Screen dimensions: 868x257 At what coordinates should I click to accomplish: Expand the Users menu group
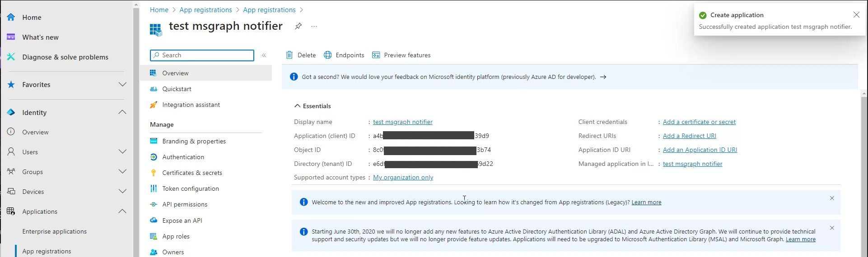tap(122, 152)
